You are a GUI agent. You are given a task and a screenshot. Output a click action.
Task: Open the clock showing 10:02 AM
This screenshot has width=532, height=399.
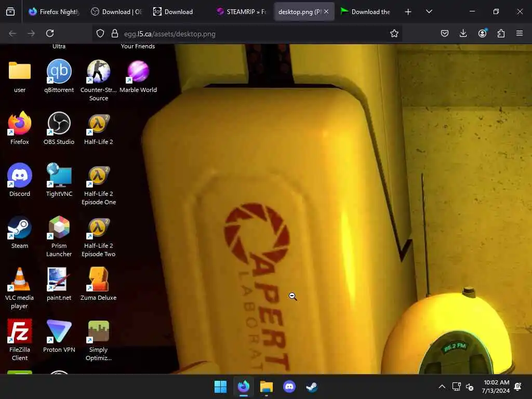click(496, 387)
